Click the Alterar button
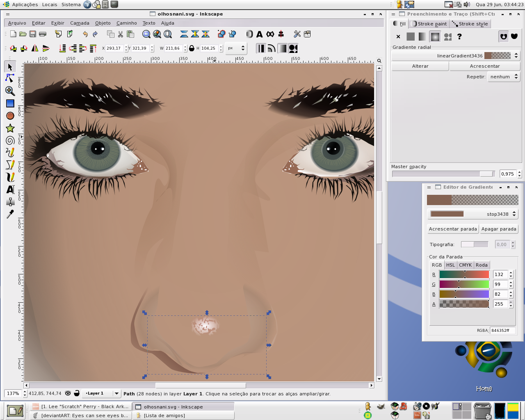This screenshot has width=525, height=420. click(420, 66)
